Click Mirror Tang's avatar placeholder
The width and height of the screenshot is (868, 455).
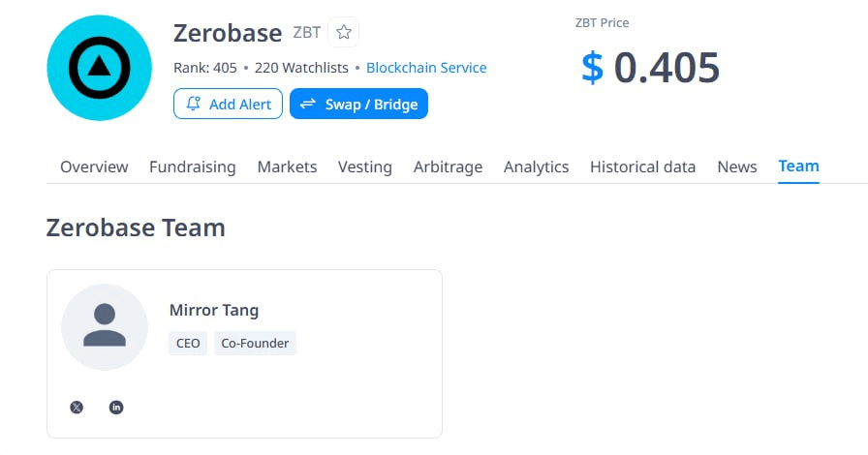click(x=105, y=327)
